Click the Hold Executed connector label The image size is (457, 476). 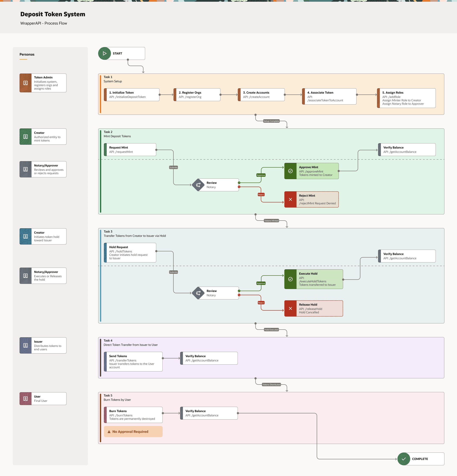(271, 330)
